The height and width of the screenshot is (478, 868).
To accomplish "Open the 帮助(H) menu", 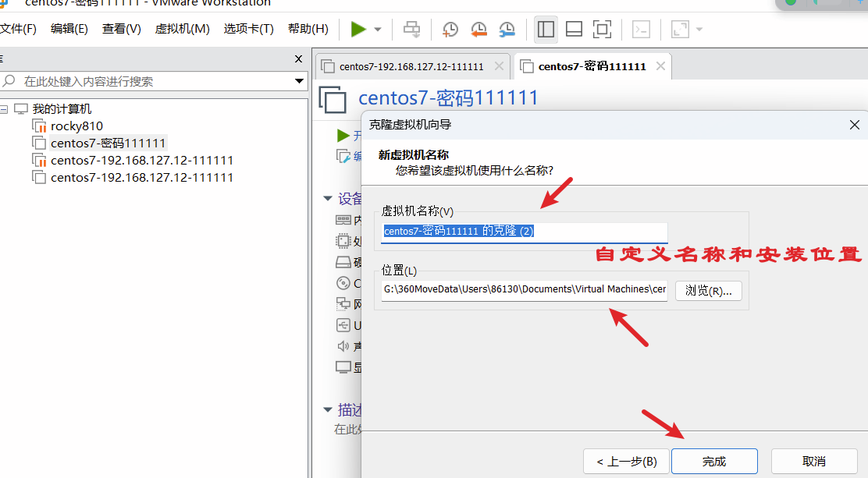I will click(x=308, y=29).
